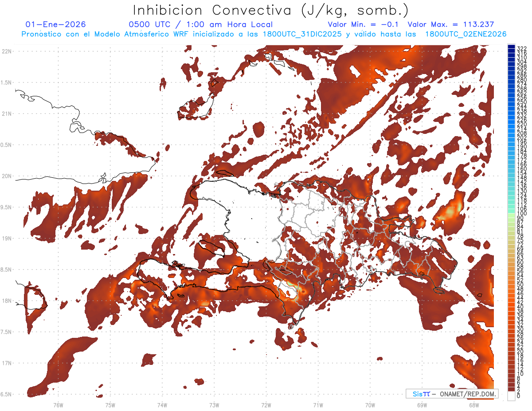
Task: Click the "18N" latitude label
Action: (x=7, y=301)
